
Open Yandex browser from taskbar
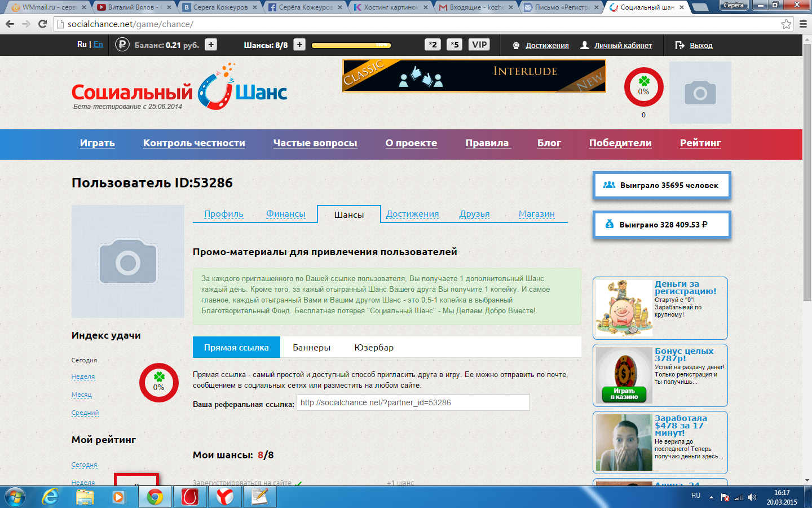pyautogui.click(x=225, y=497)
